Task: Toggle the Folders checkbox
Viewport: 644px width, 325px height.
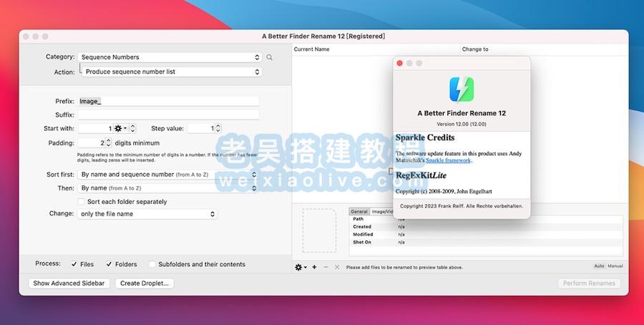Action: [109, 264]
